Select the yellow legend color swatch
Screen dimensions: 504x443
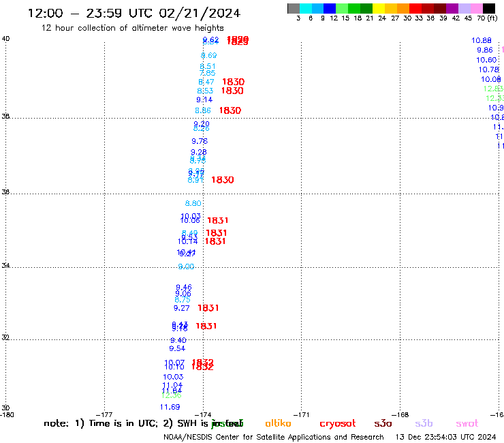pos(379,8)
